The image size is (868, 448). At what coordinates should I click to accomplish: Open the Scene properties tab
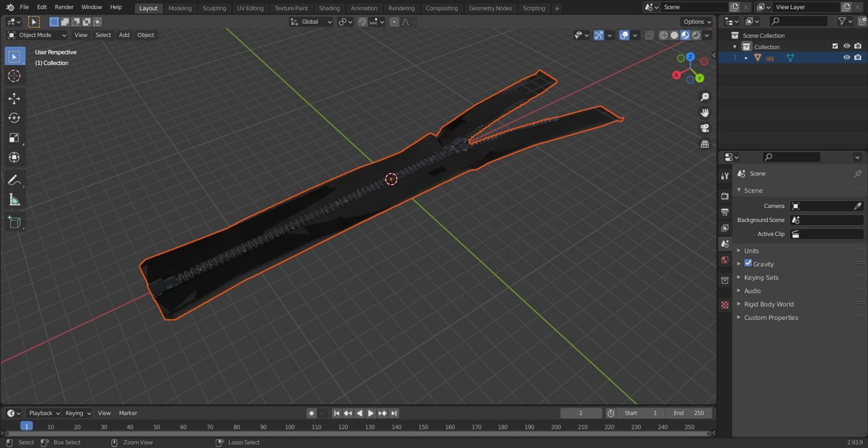[725, 244]
